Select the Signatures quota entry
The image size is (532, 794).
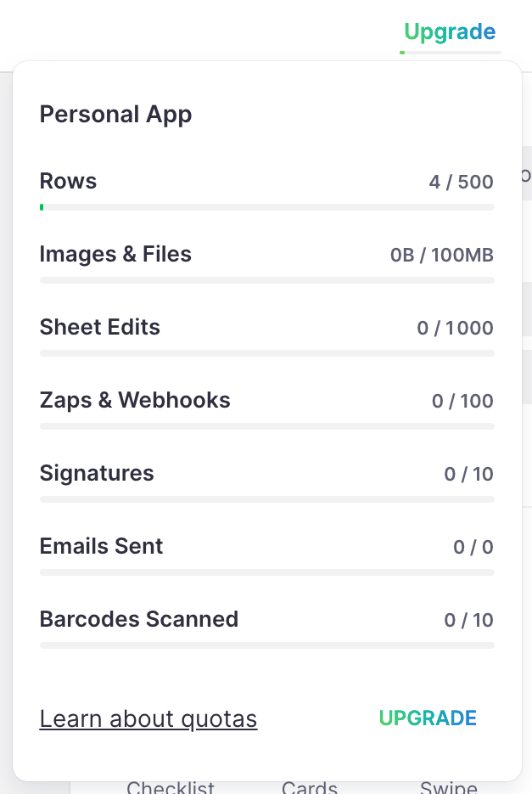(x=96, y=473)
